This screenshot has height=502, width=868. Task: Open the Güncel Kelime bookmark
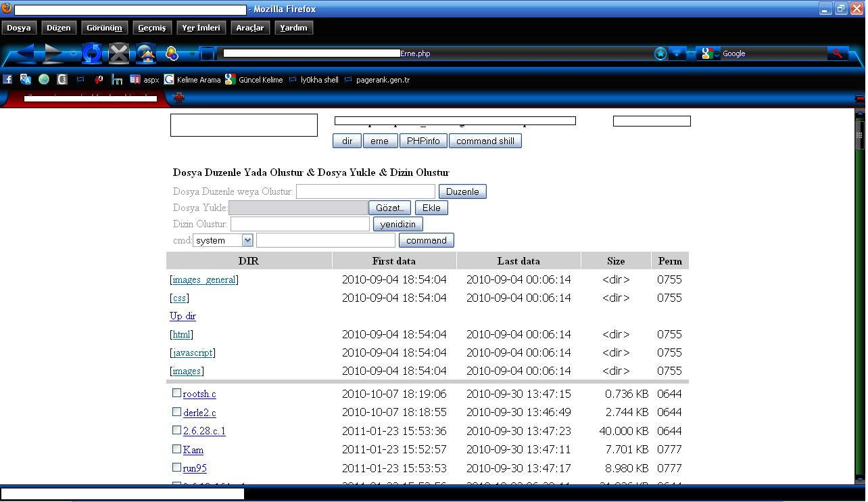(254, 79)
